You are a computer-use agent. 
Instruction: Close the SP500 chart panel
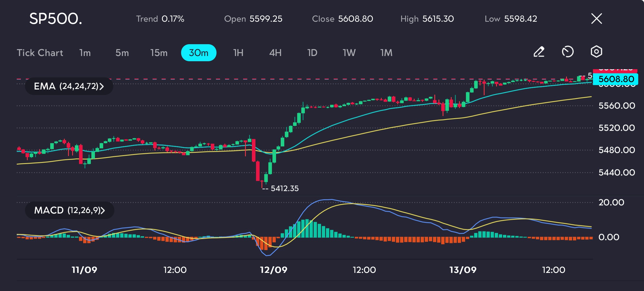(597, 19)
